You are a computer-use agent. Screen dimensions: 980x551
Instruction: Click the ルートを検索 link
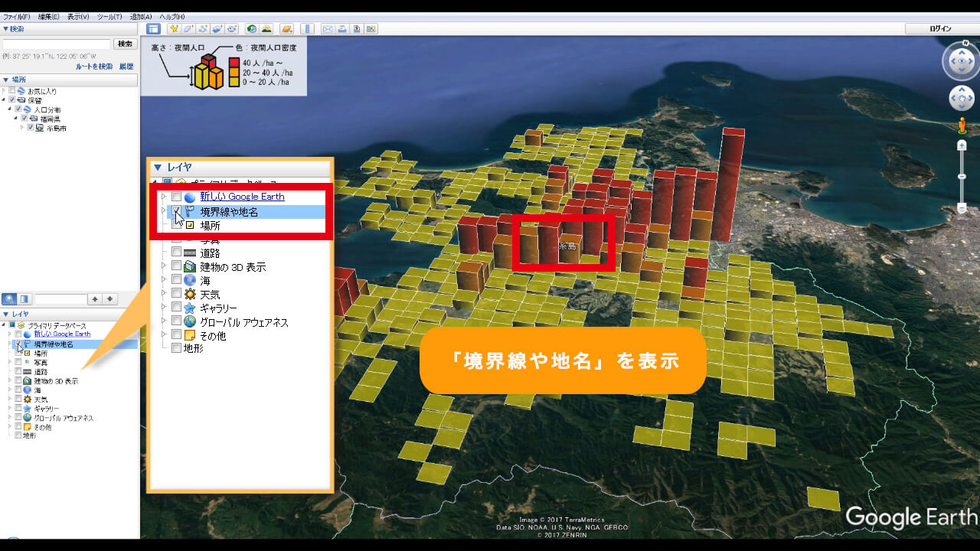pos(94,67)
